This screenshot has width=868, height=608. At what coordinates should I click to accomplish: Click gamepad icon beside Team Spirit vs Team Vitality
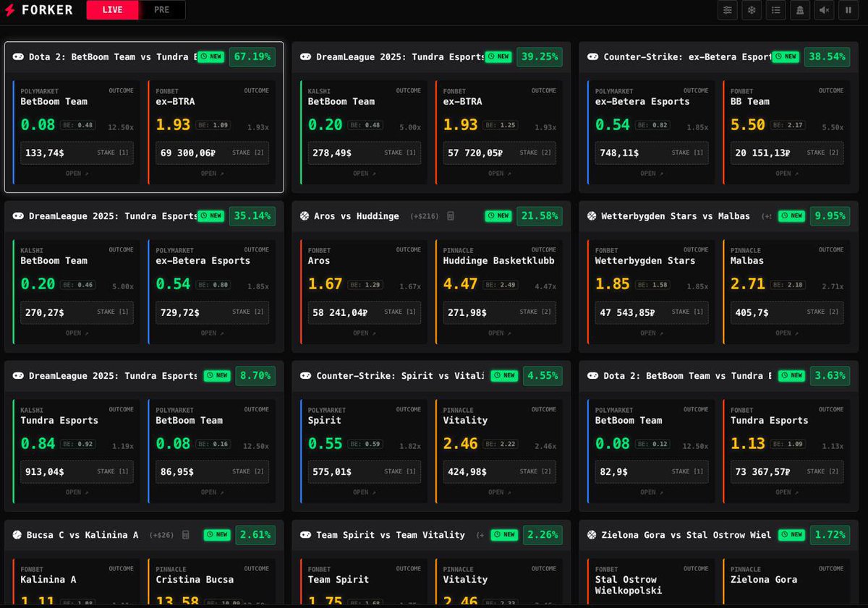[306, 534]
